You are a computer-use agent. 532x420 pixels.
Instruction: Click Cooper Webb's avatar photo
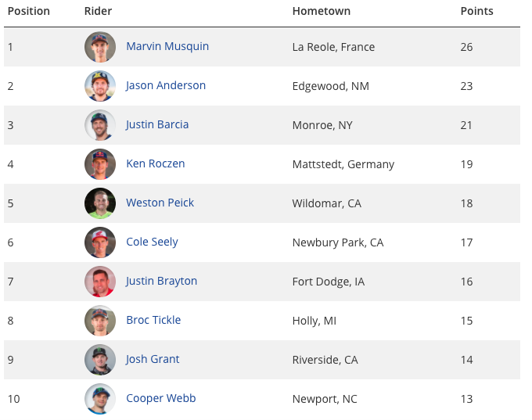click(100, 399)
